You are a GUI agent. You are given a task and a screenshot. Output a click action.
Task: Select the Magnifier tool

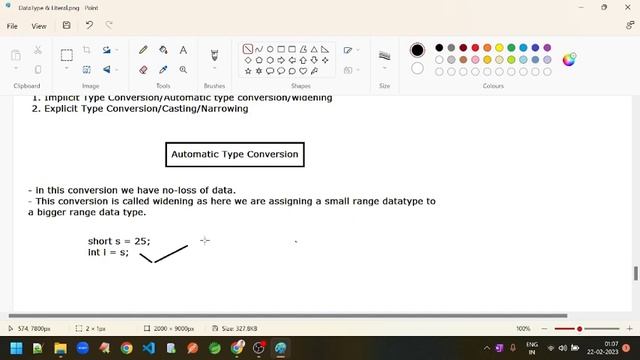183,70
